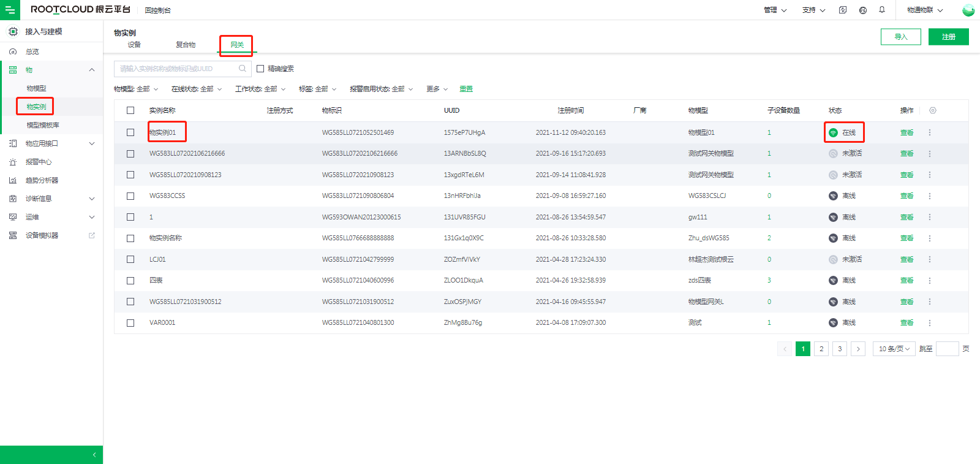The width and height of the screenshot is (980, 464).
Task: Click the 总览 overview sidebar icon
Action: [13, 51]
